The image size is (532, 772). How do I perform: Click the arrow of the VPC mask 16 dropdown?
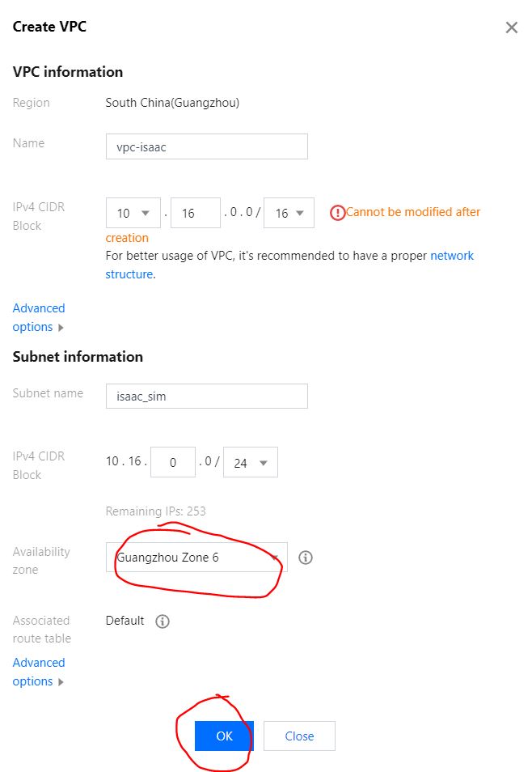302,214
